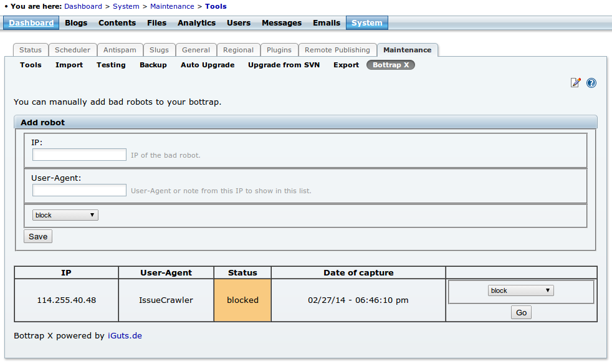The image size is (612, 364).
Task: Click the IssueCrawler user-agent cell
Action: 166,300
